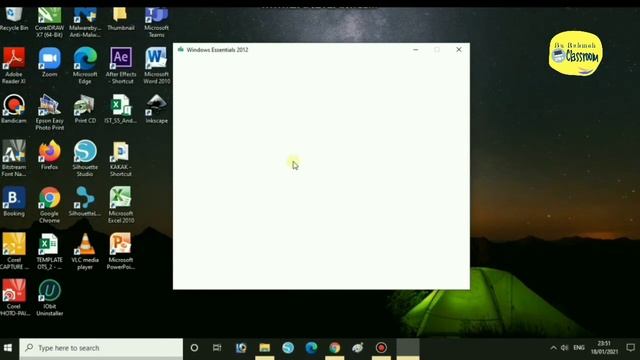The height and width of the screenshot is (360, 640).
Task: Open Microsoft Excel 2010 desktop icon
Action: click(121, 204)
